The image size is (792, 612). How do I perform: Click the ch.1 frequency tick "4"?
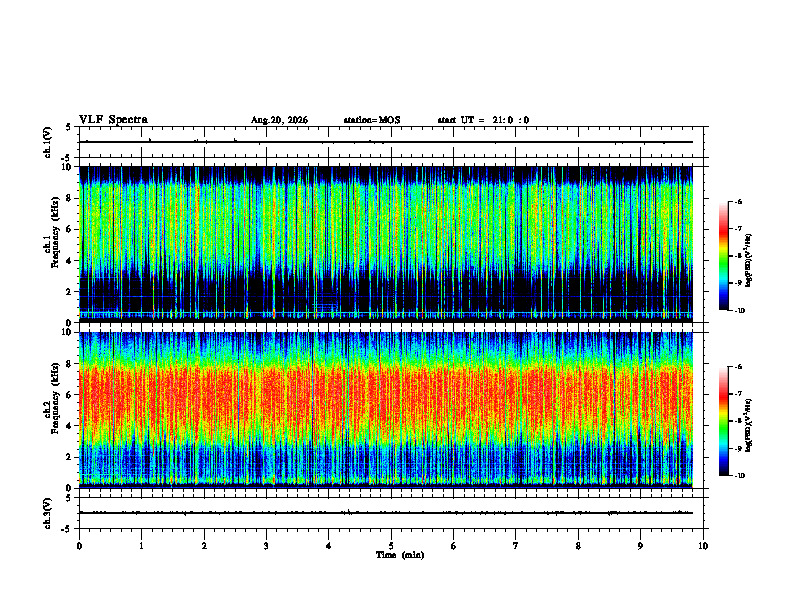click(x=70, y=261)
